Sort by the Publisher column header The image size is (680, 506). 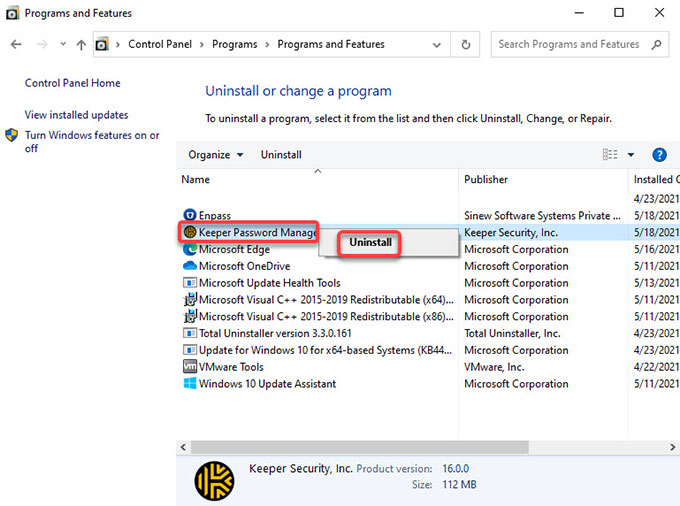click(486, 180)
